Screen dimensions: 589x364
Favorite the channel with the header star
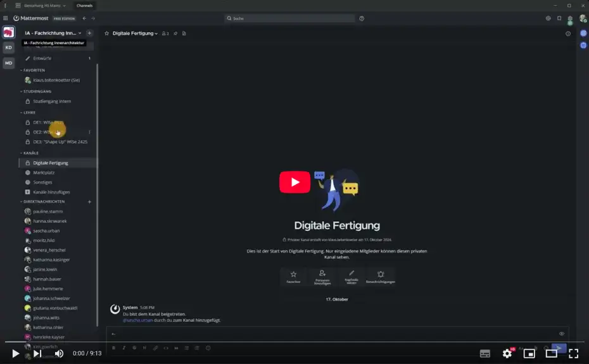(106, 34)
